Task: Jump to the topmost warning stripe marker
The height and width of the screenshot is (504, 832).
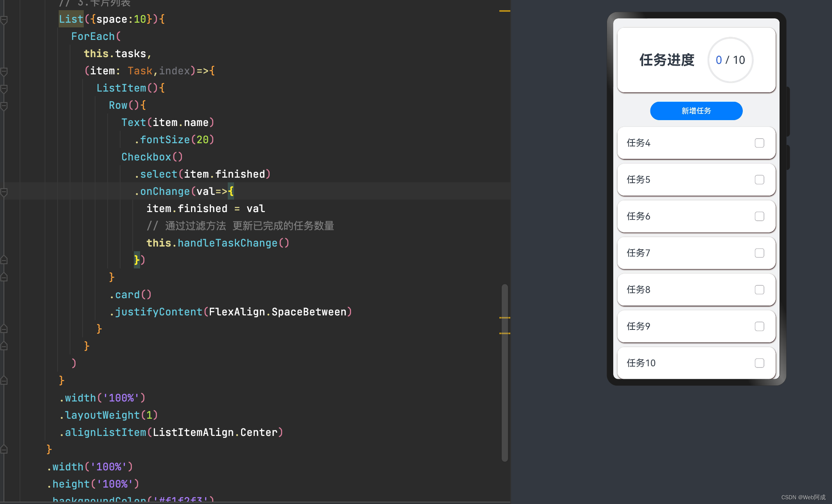Action: pyautogui.click(x=504, y=11)
